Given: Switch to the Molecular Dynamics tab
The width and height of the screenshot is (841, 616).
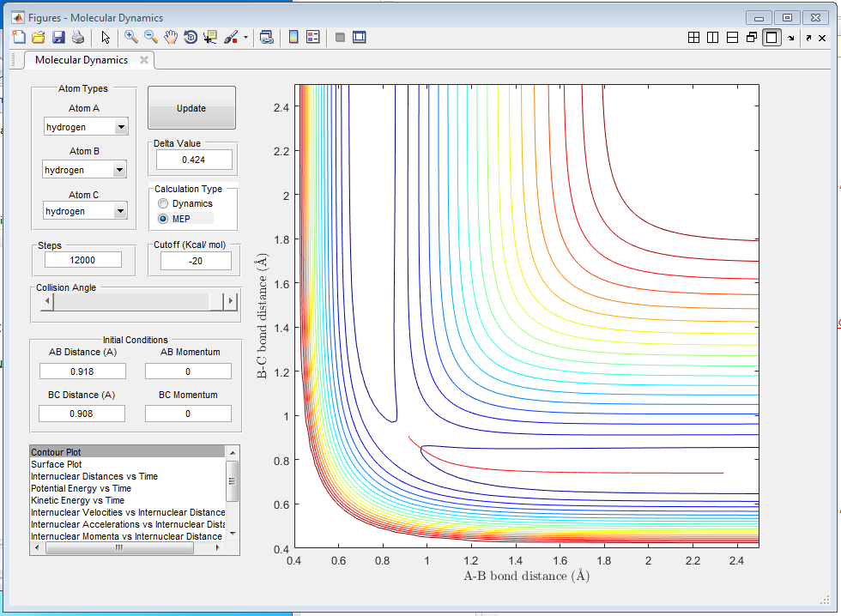Looking at the screenshot, I should coord(82,60).
